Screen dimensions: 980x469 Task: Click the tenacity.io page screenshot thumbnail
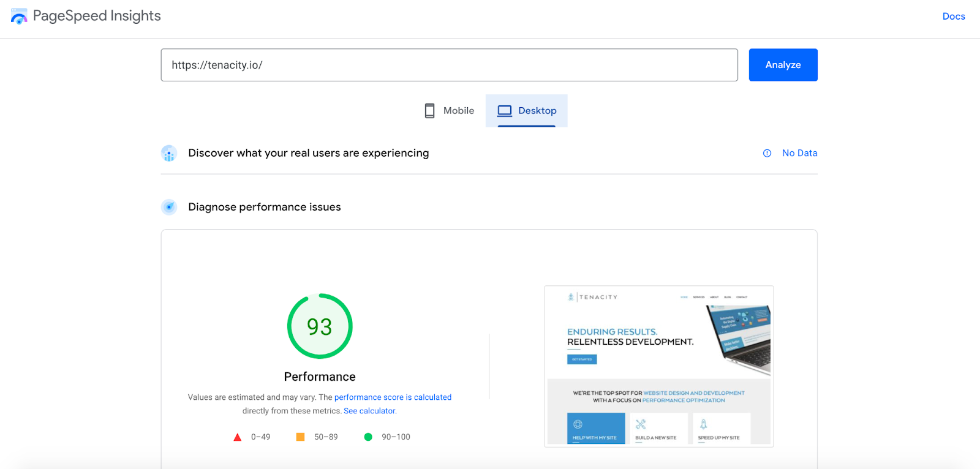[x=659, y=366]
